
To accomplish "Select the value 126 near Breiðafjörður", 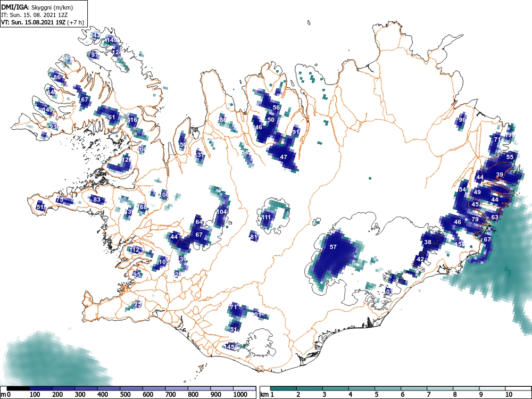I will click(126, 160).
